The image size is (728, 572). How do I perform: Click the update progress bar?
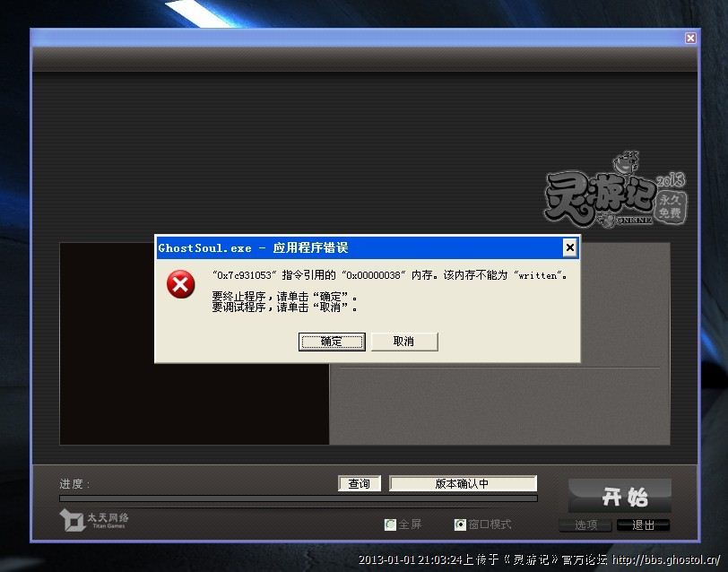pyautogui.click(x=298, y=498)
